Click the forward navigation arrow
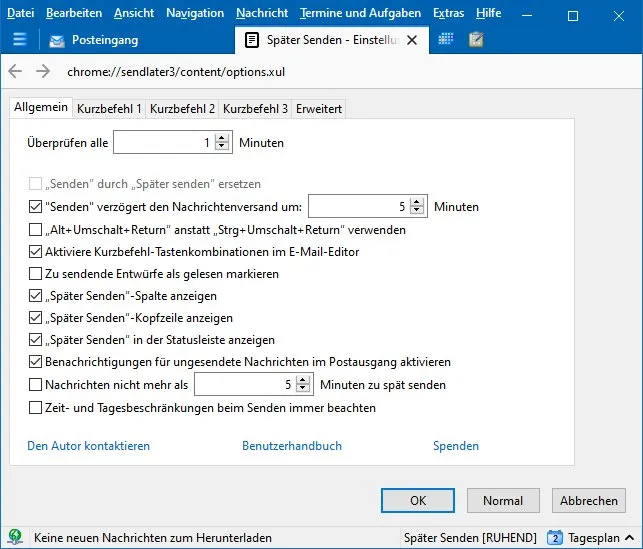643x549 pixels. [43, 71]
